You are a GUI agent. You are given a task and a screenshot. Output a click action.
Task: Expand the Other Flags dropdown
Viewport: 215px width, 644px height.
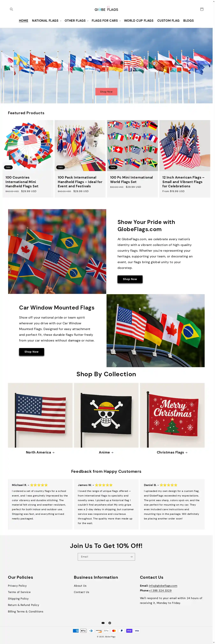point(76,21)
